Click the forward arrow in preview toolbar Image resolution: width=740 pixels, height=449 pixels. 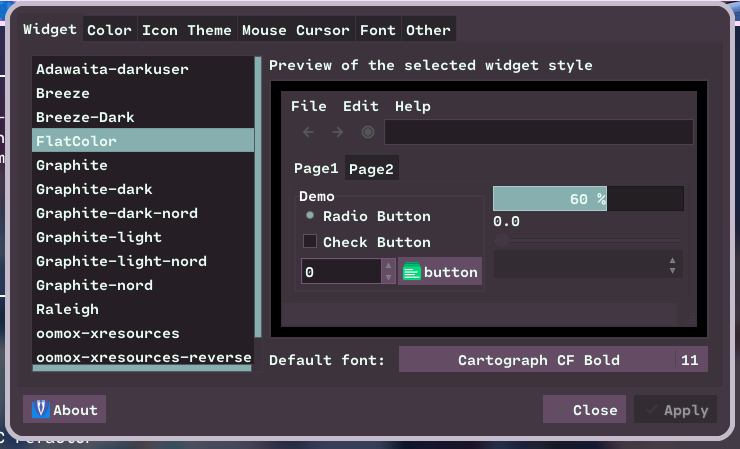pyautogui.click(x=338, y=132)
